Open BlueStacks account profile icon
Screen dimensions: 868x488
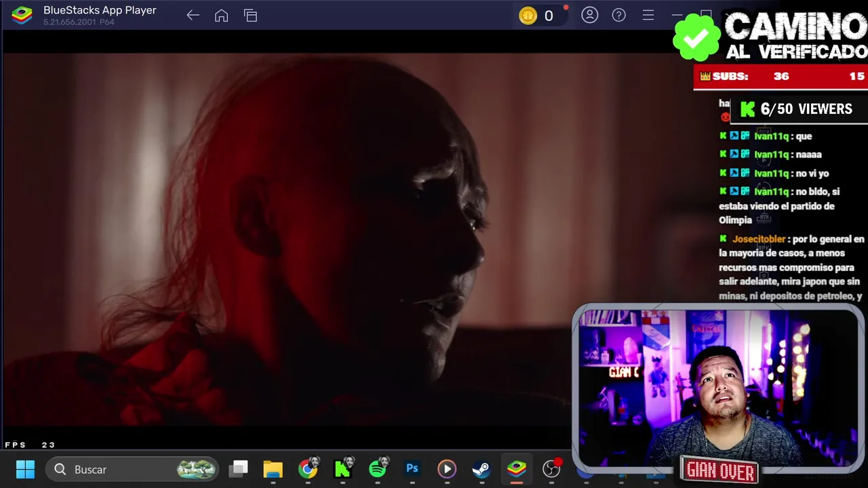(x=590, y=15)
